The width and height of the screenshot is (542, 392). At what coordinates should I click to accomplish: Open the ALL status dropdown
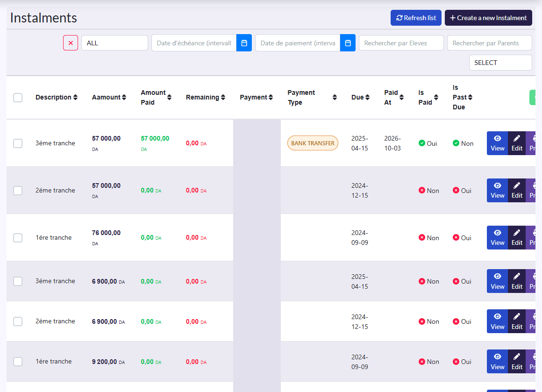114,43
